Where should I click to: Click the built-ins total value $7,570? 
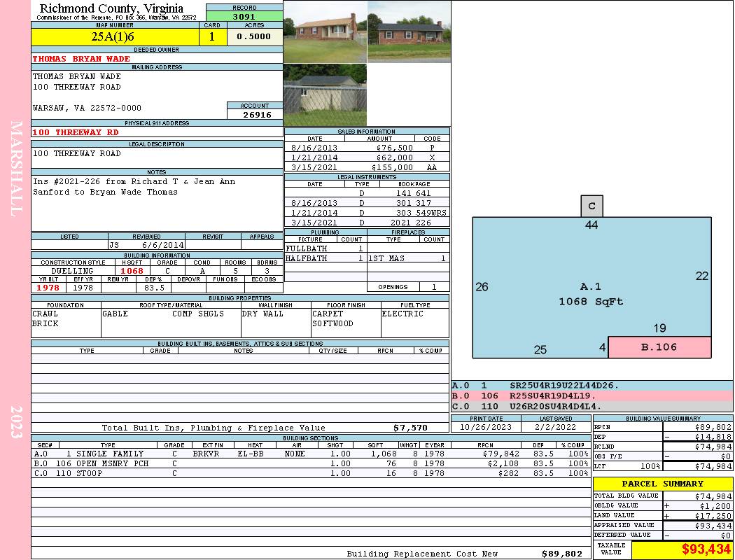tap(411, 428)
